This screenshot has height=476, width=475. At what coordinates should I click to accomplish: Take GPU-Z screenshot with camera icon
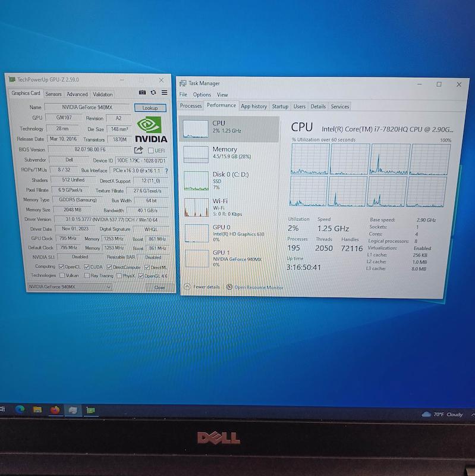tap(142, 92)
